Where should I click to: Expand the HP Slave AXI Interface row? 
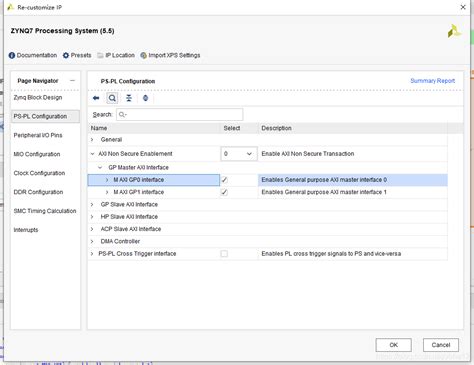tap(92, 217)
